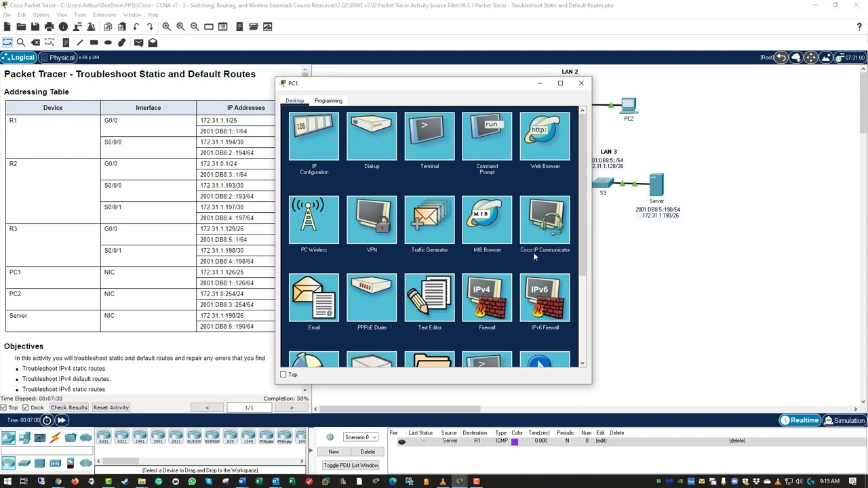Launch Traffic Generator app
This screenshot has height=488, width=868.
click(x=429, y=220)
